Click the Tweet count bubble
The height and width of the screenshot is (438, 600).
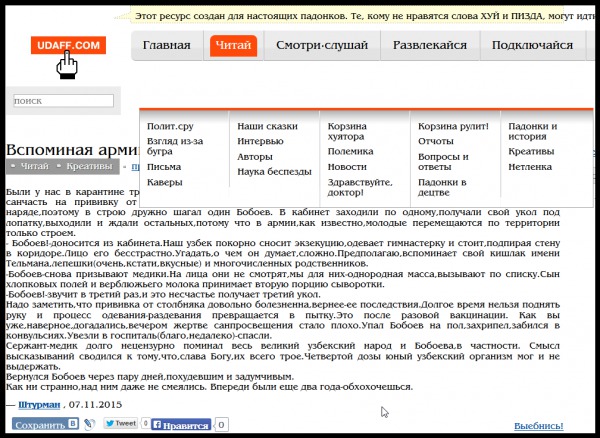(145, 423)
